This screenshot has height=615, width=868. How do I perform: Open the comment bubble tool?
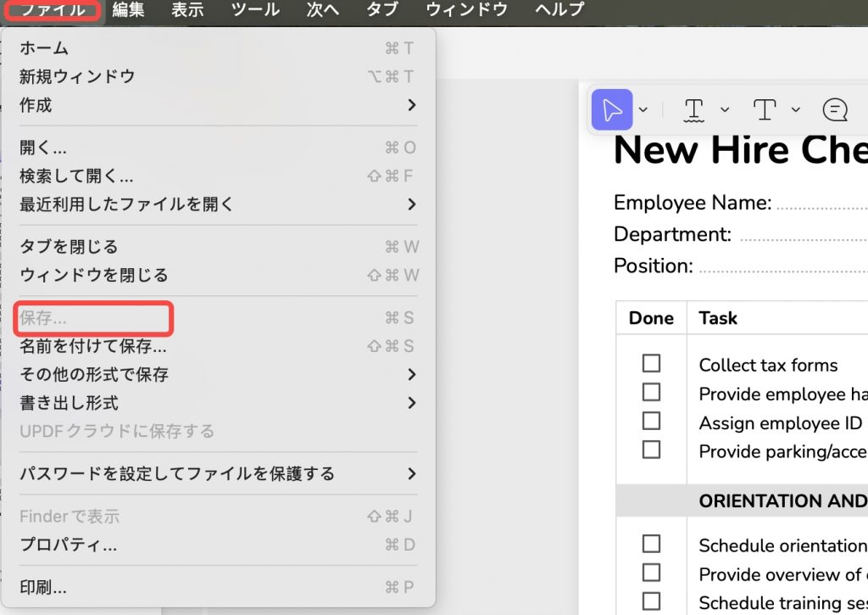(835, 109)
